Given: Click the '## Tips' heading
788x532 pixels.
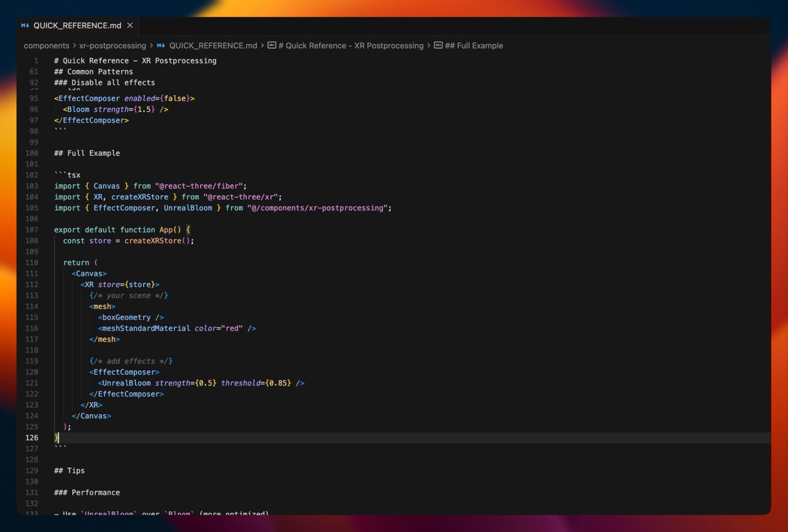Looking at the screenshot, I should [70, 470].
